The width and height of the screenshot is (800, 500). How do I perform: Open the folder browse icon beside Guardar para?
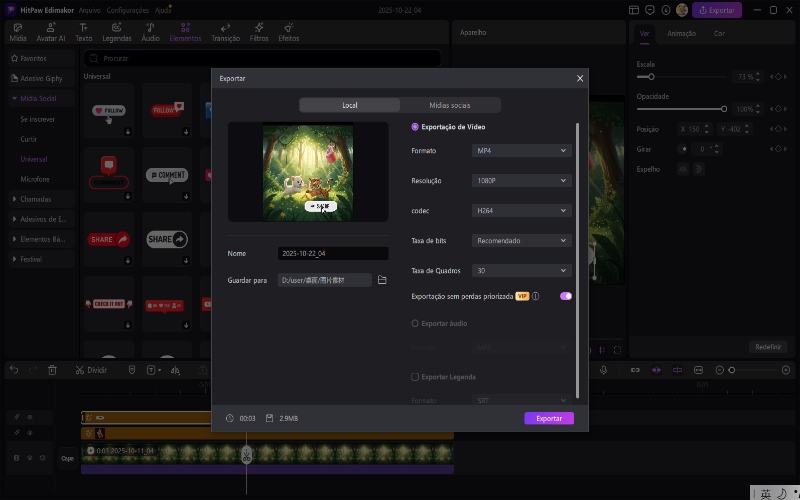tap(382, 280)
